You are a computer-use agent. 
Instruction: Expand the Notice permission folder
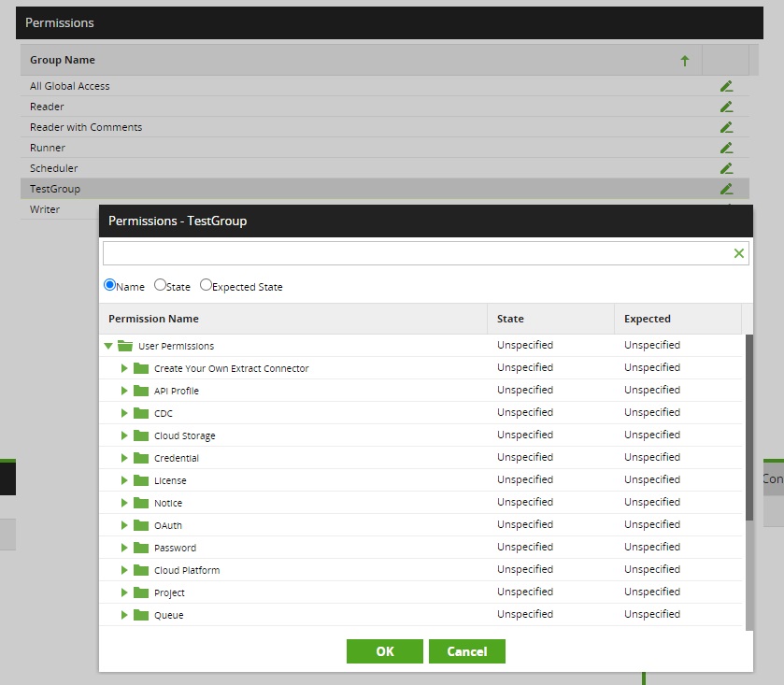click(124, 503)
